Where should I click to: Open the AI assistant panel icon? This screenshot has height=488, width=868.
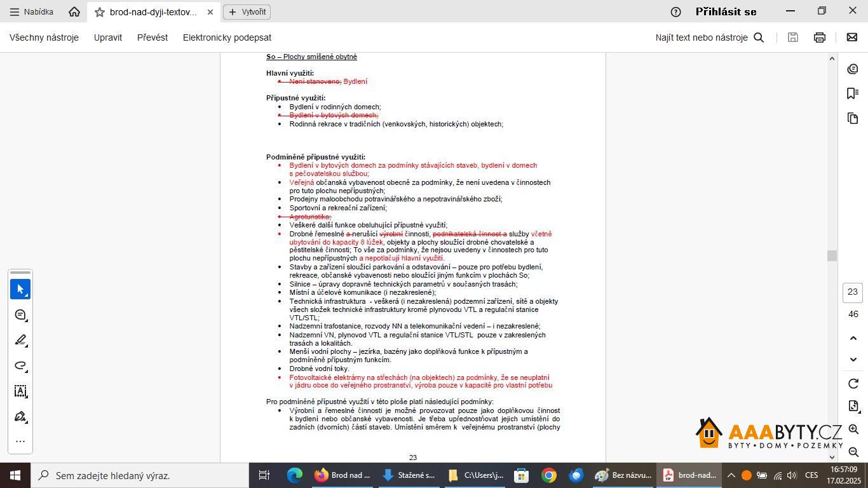853,69
